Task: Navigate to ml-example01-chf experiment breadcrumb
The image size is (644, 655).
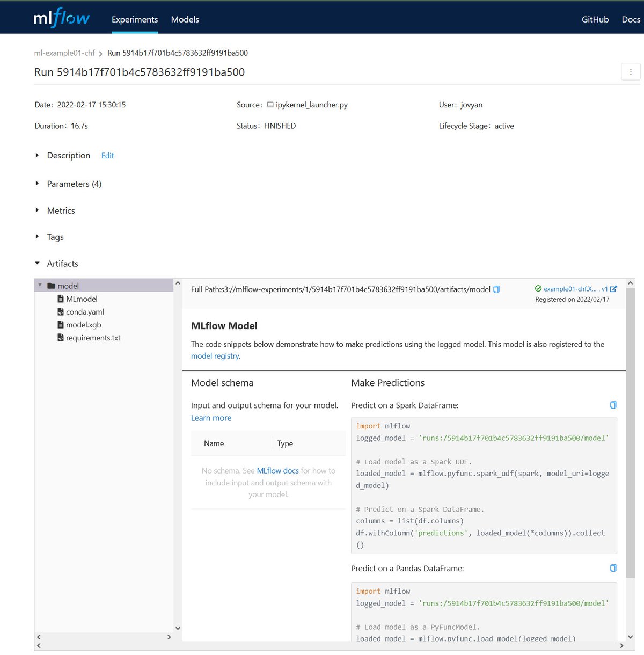Action: [64, 53]
